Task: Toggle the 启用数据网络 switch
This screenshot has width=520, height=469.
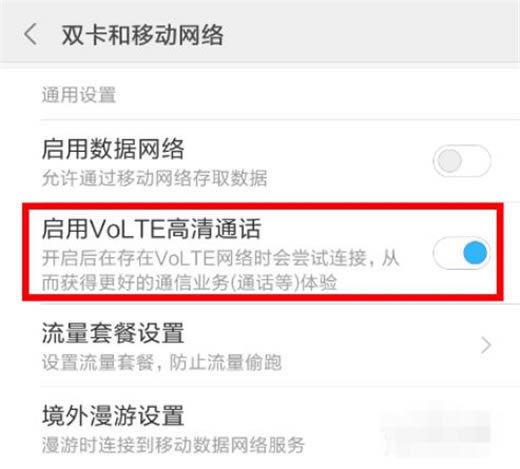Action: tap(462, 161)
